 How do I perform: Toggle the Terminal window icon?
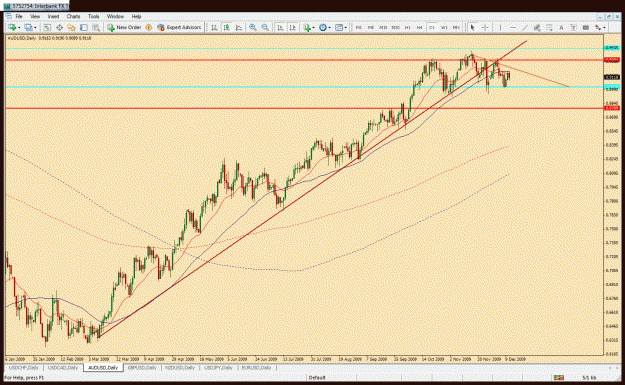84,28
